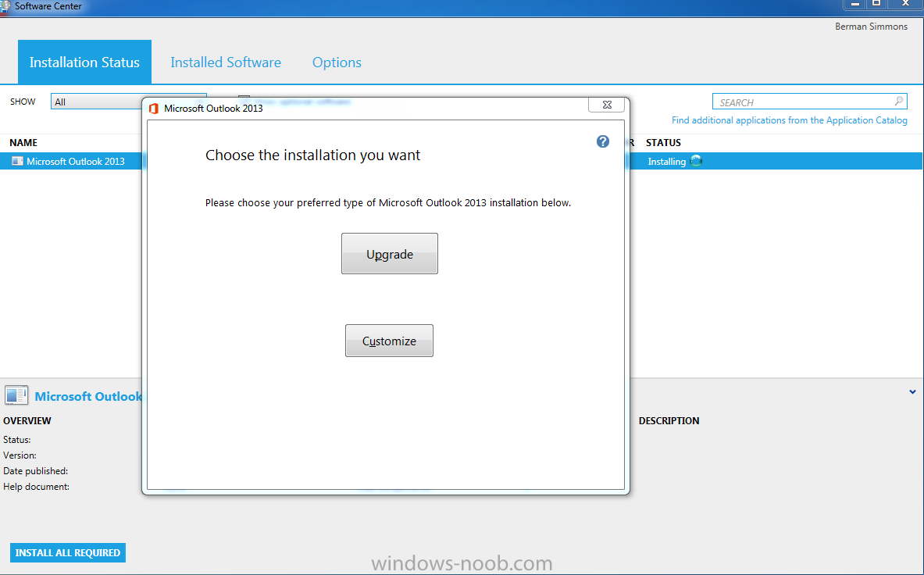
Task: Switch to the Installation Status tab
Action: (84, 62)
